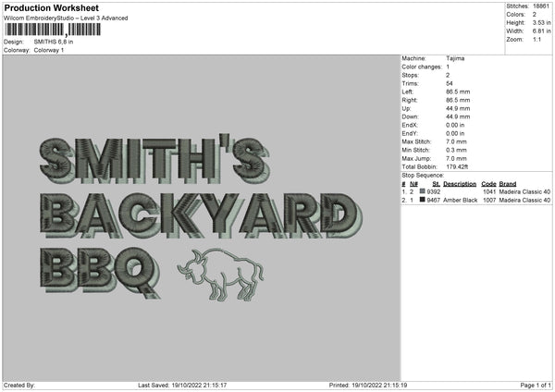This screenshot has height=392, width=555.
Task: Select the Amber Black description
Action: coord(460,201)
